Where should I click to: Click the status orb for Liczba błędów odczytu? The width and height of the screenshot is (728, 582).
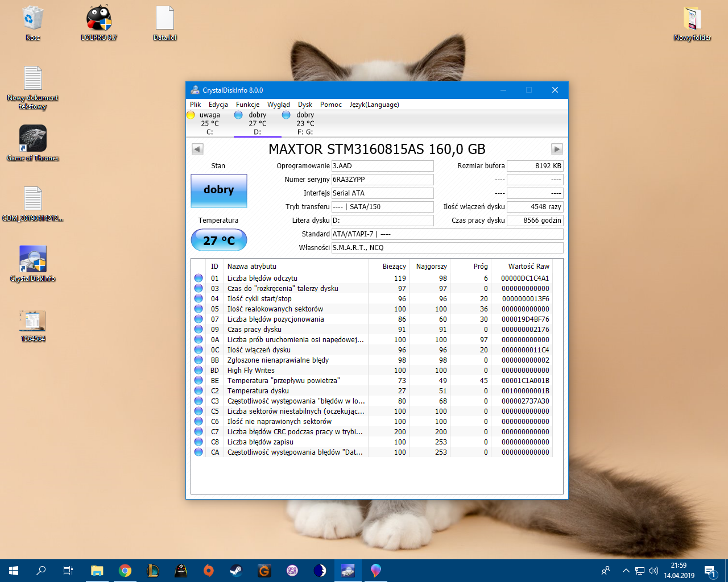pos(198,278)
